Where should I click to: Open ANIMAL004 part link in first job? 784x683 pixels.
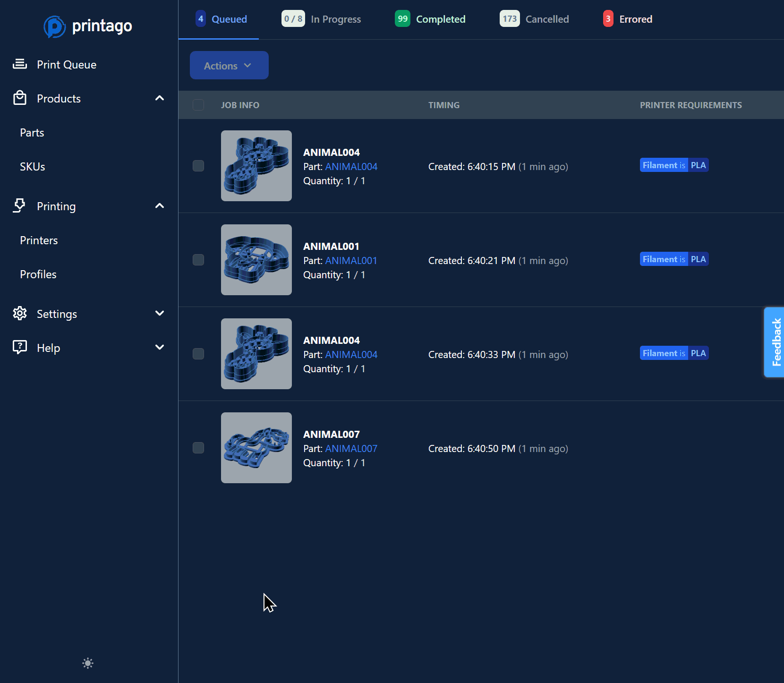(351, 167)
